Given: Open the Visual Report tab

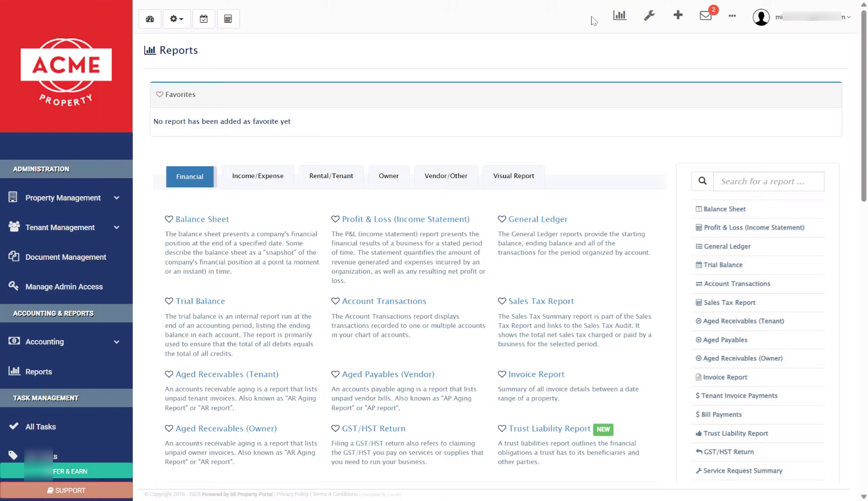Looking at the screenshot, I should click(513, 176).
